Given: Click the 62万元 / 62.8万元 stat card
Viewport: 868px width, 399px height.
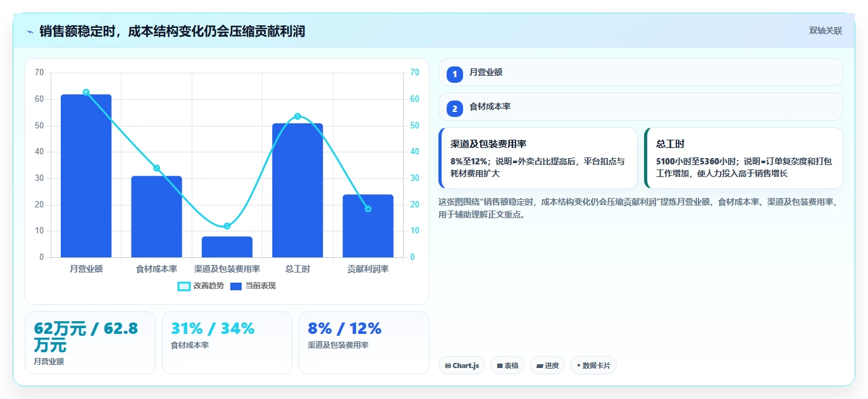Looking at the screenshot, I should pyautogui.click(x=90, y=343).
